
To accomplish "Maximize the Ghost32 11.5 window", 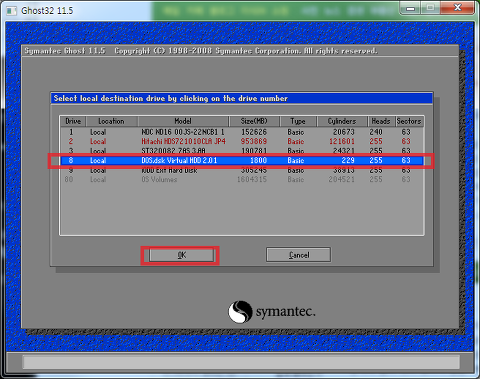I will 430,8.
